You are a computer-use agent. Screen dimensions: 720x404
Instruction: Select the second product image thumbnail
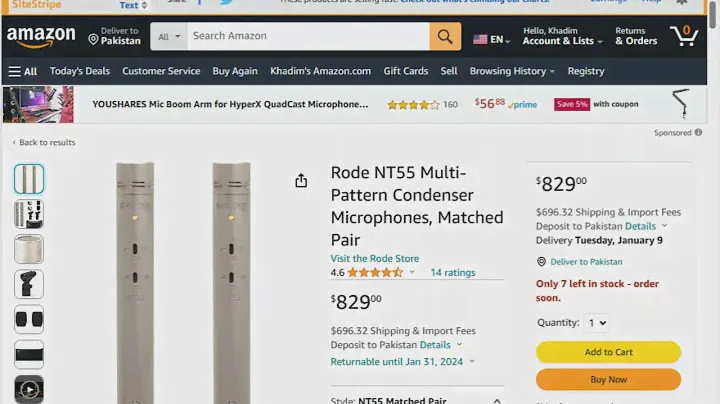(29, 214)
